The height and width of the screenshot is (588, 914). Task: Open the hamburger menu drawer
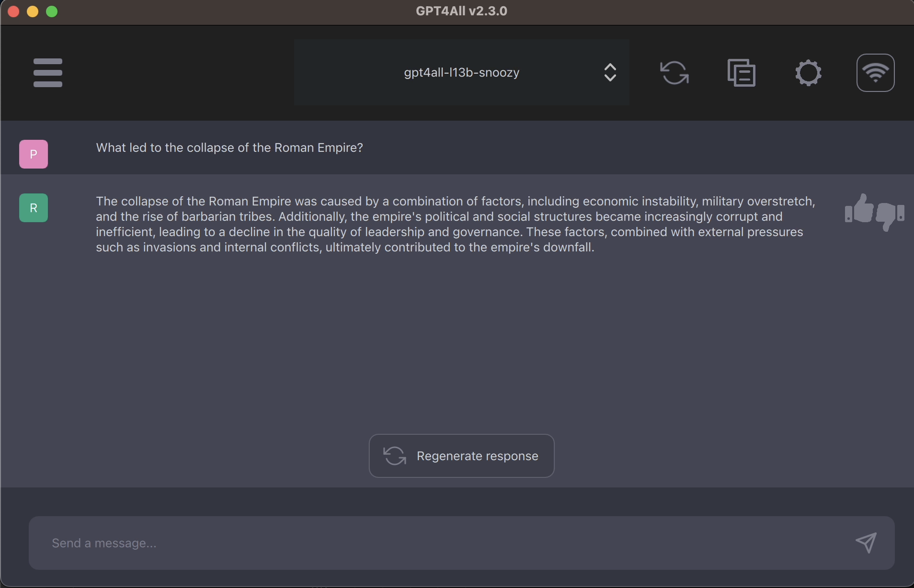tap(48, 73)
